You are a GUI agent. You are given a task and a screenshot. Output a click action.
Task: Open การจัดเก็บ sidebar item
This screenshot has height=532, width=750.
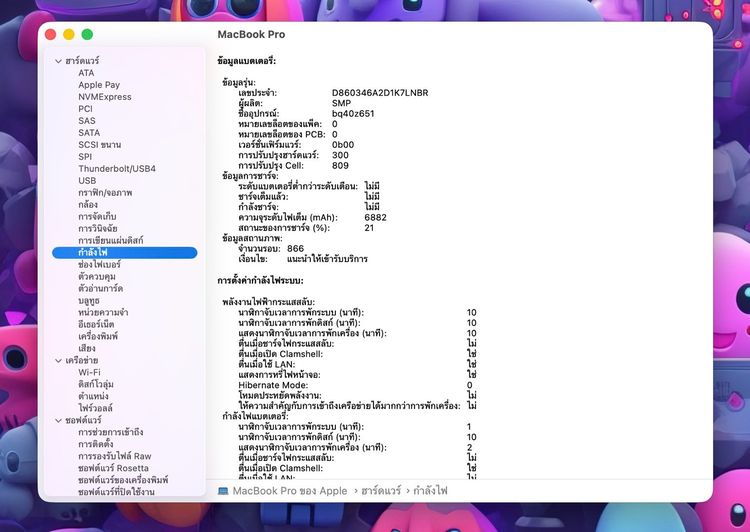pyautogui.click(x=97, y=216)
